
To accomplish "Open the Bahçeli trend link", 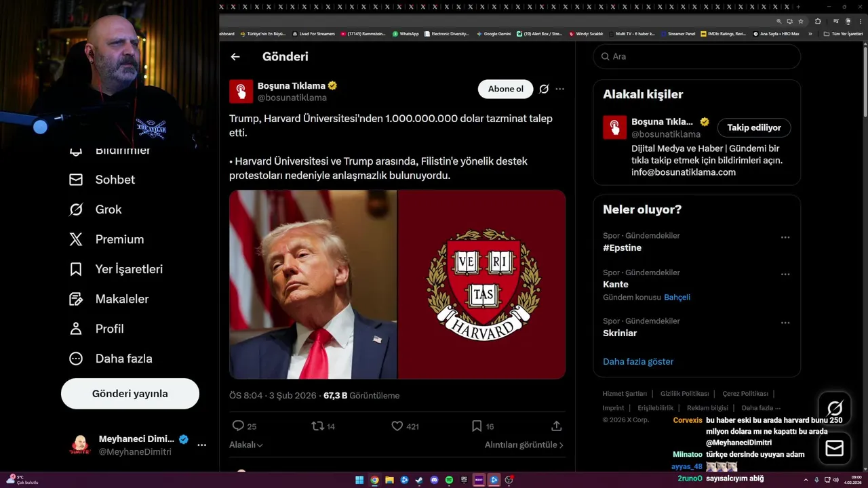I will 677,298.
